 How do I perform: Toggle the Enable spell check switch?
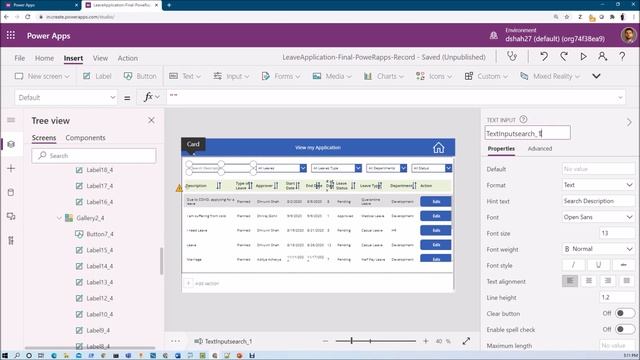click(625, 329)
